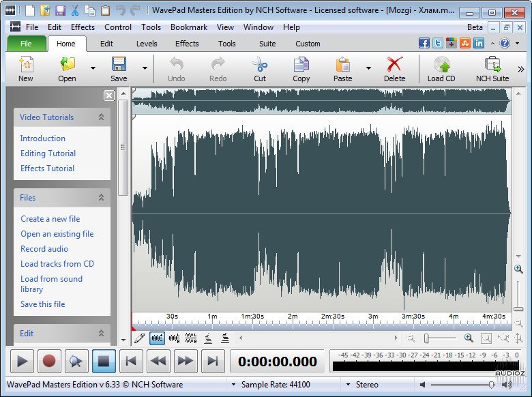
Task: Switch to the Effects ribbon tab
Action: point(187,44)
